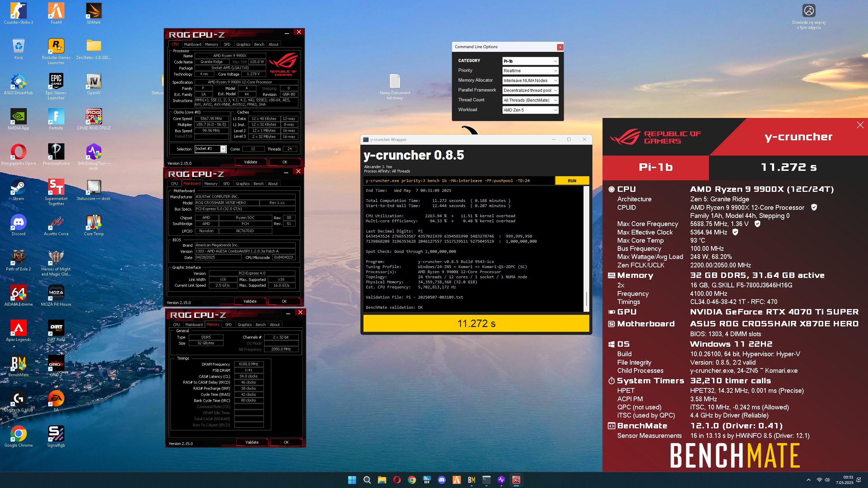This screenshot has width=868, height=488.
Task: Open the Path of Exile 2 desktop icon
Action: pos(18,260)
